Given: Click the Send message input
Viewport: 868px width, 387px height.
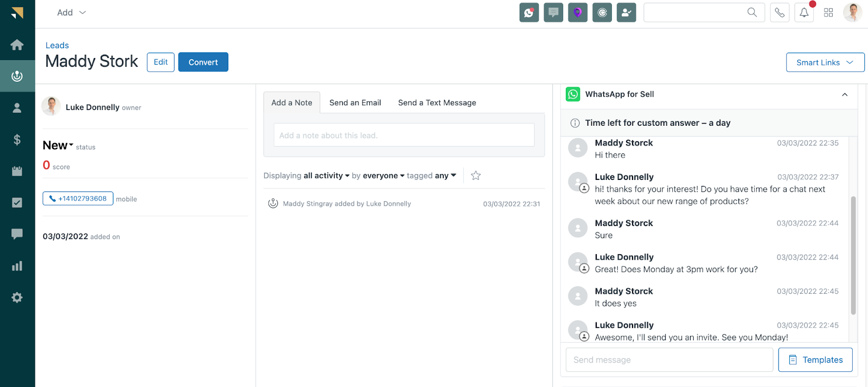Looking at the screenshot, I should click(669, 360).
